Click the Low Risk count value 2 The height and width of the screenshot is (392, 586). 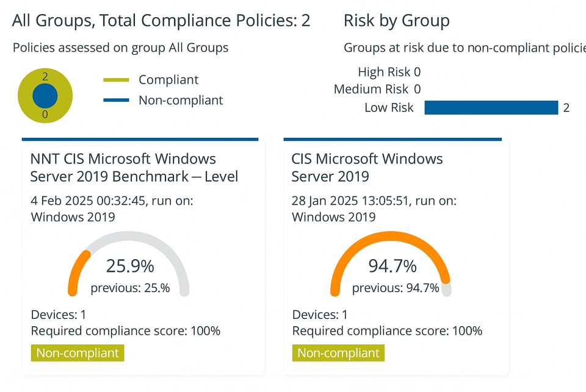click(x=566, y=108)
